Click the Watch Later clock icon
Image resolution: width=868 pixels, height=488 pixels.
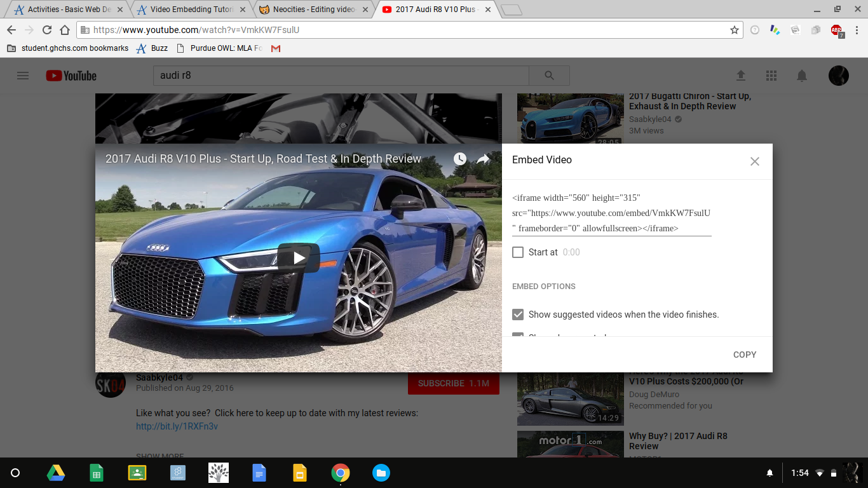pyautogui.click(x=459, y=159)
